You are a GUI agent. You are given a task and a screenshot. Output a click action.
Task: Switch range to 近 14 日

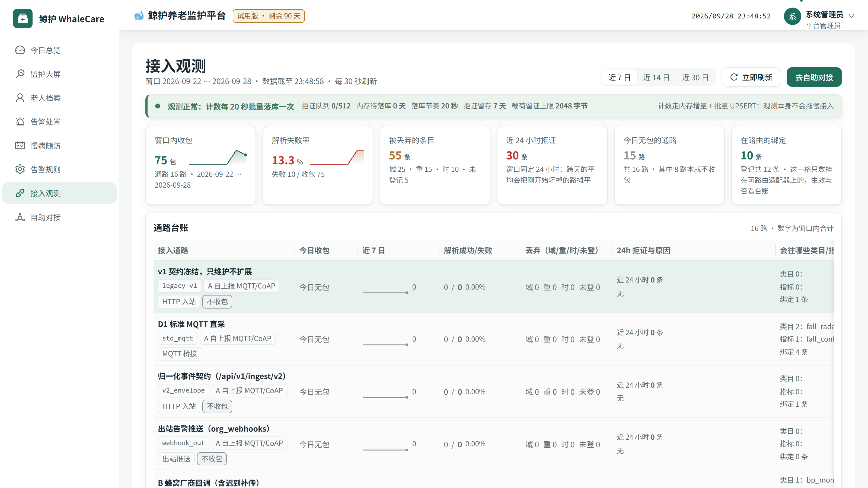tap(656, 77)
